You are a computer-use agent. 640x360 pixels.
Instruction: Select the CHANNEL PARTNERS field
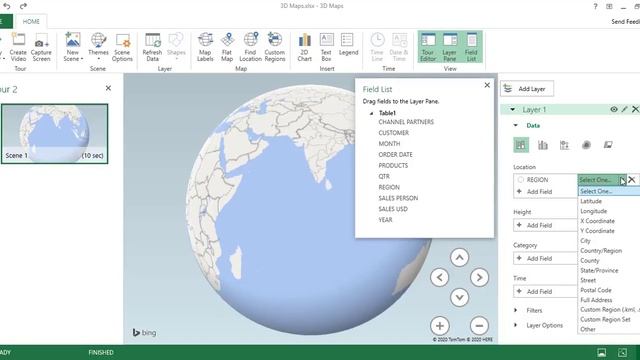(406, 122)
